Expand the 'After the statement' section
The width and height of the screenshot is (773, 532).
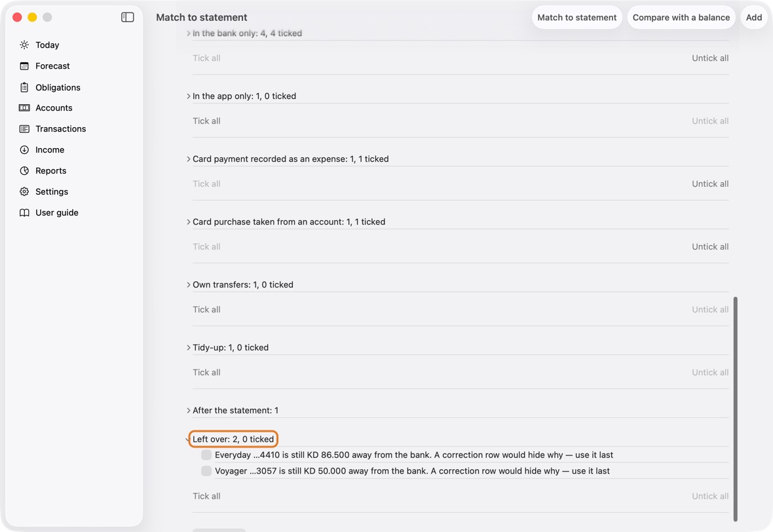[188, 410]
